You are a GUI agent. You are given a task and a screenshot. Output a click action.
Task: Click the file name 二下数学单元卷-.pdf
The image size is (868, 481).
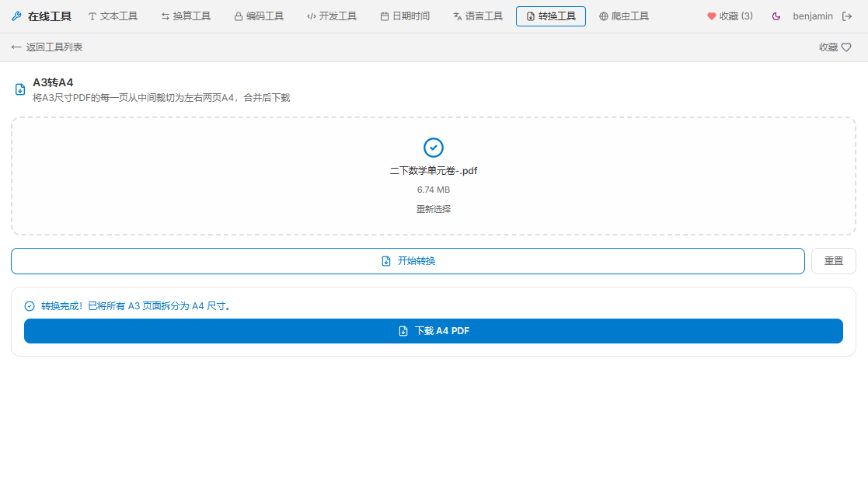tap(434, 170)
